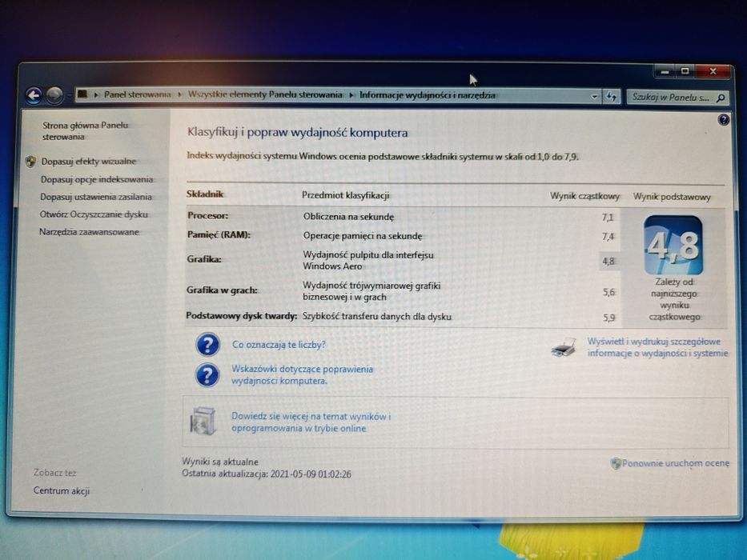The height and width of the screenshot is (560, 747).
Task: Click 'Wyniki są aktualne' status text
Action: point(220,462)
